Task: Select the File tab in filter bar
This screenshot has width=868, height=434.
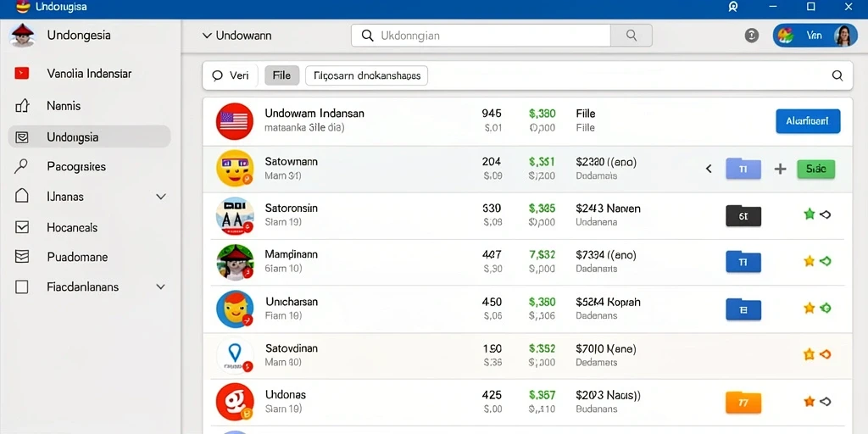Action: 281,75
